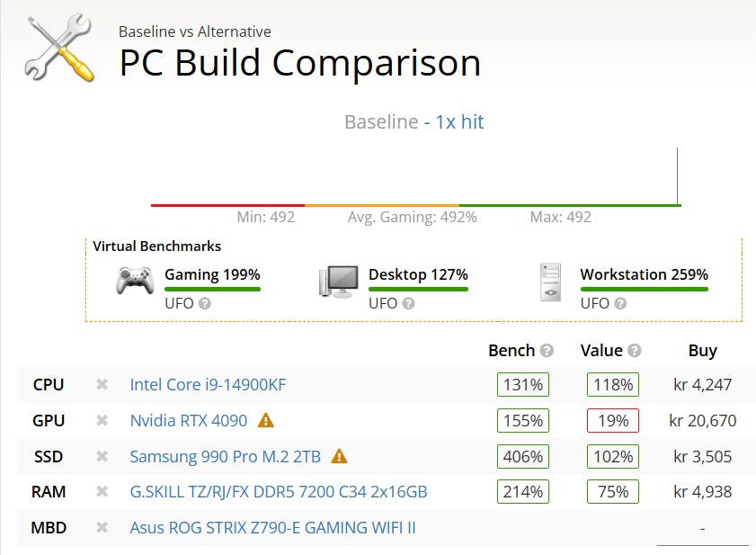Open help icon next to Gaming UFO
Viewport: 756px width, 555px height.
(x=204, y=303)
